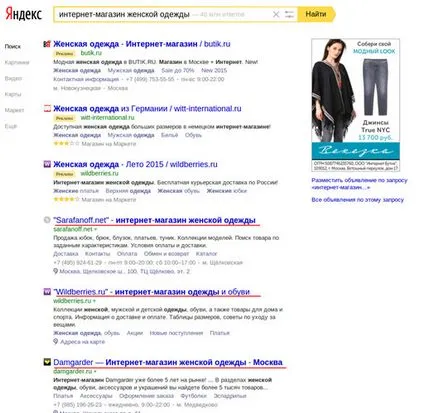
Task: Click Контакты sitelink under Sarafanoff
Action: [x=97, y=254]
